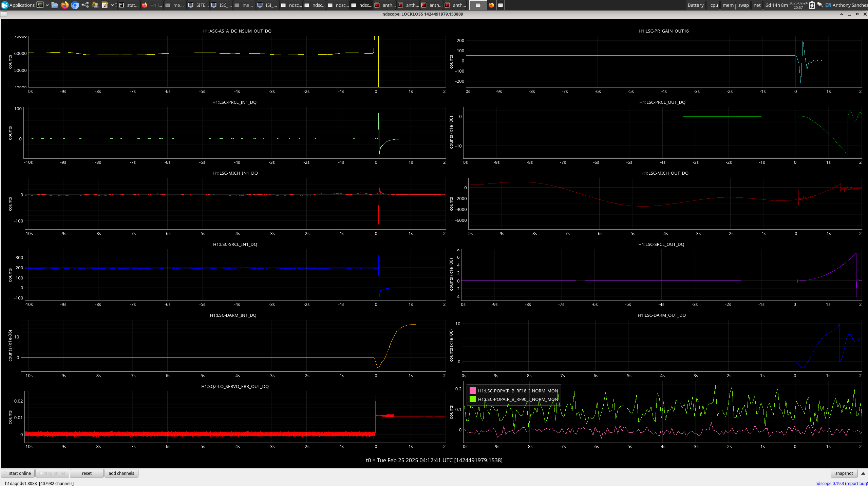Select the last workspace in the pager
868x486 pixels.
(501, 5)
